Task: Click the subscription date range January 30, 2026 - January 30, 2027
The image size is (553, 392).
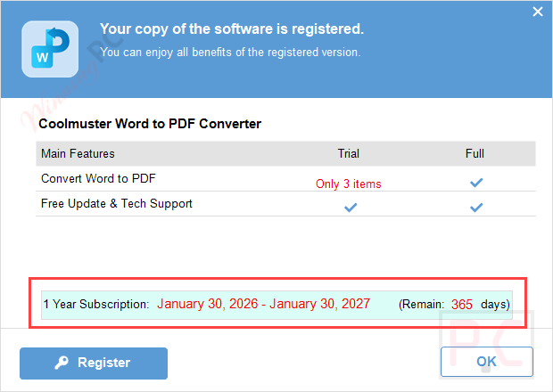Action: coord(263,304)
